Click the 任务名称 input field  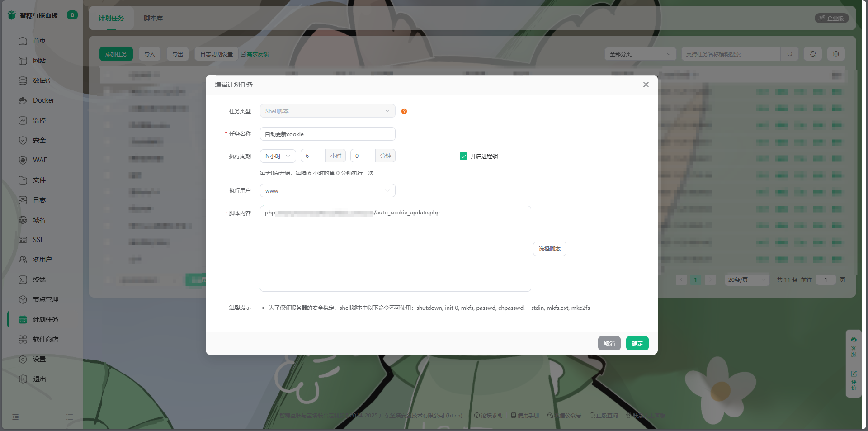coord(327,134)
